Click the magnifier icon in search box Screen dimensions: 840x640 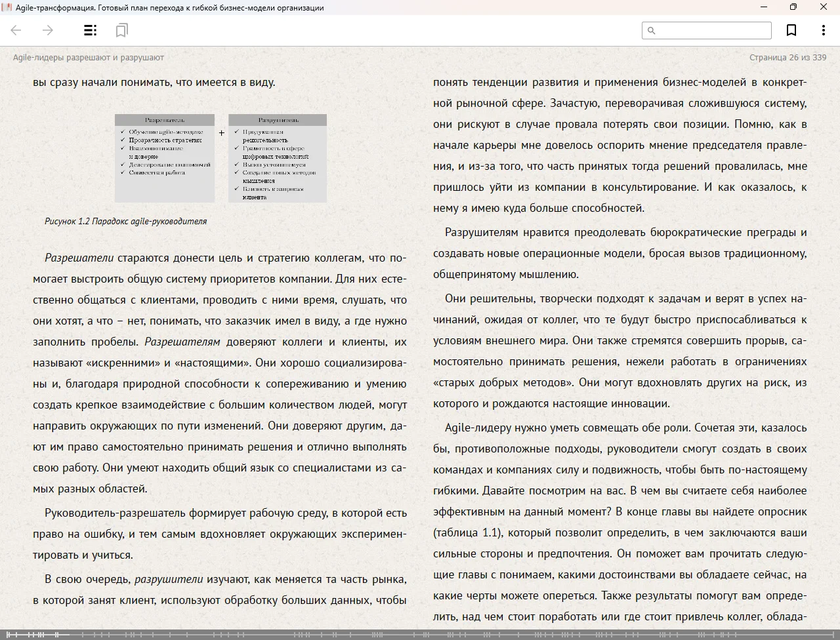click(652, 30)
